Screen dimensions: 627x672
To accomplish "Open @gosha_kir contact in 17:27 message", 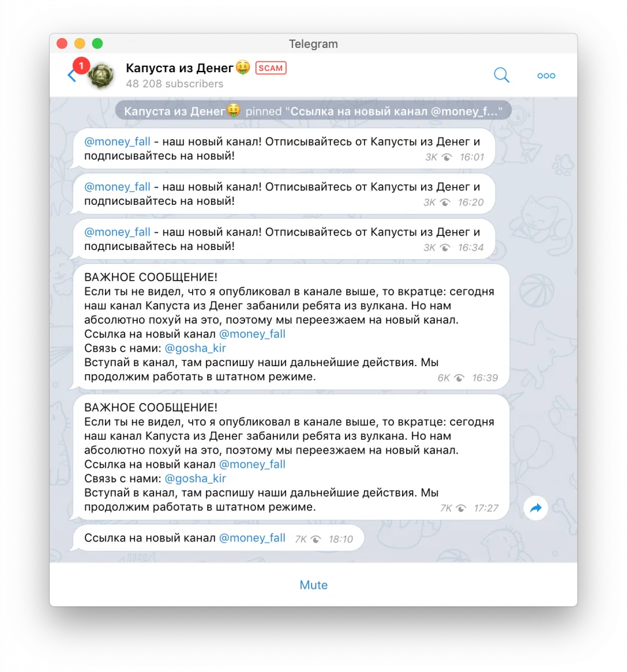I will [195, 478].
